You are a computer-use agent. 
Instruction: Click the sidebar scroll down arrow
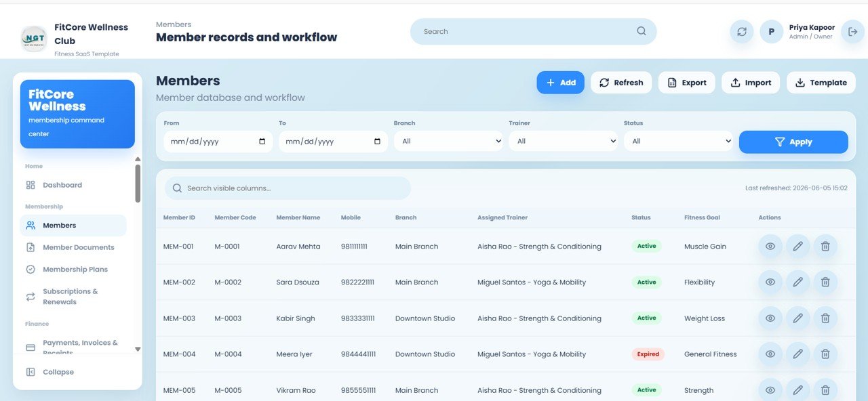138,350
